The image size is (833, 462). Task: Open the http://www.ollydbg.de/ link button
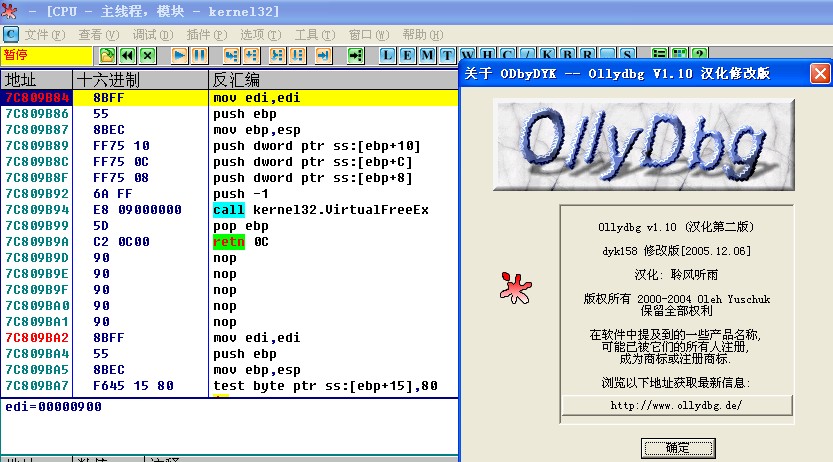click(x=677, y=405)
